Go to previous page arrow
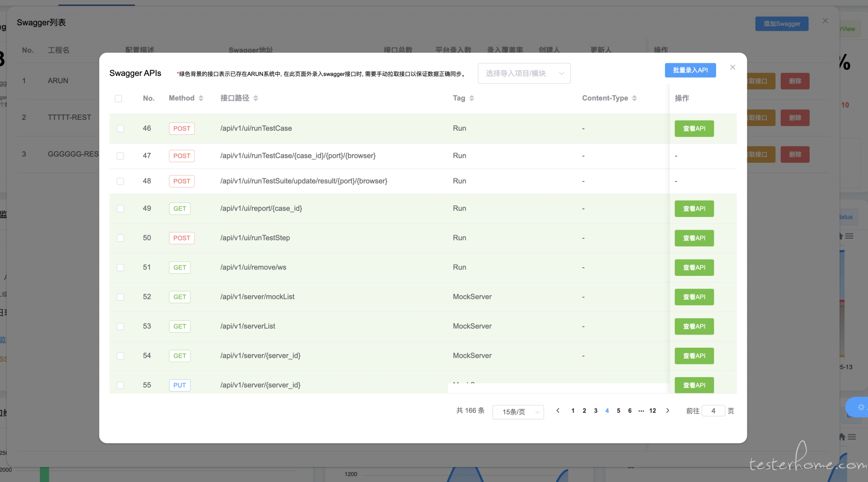This screenshot has width=868, height=482. 558,411
